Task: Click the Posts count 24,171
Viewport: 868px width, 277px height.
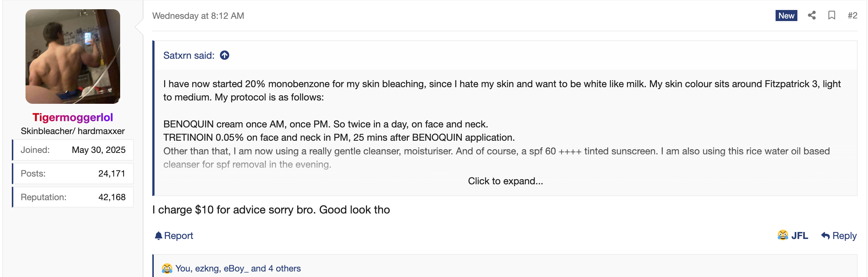Action: pyautogui.click(x=112, y=174)
